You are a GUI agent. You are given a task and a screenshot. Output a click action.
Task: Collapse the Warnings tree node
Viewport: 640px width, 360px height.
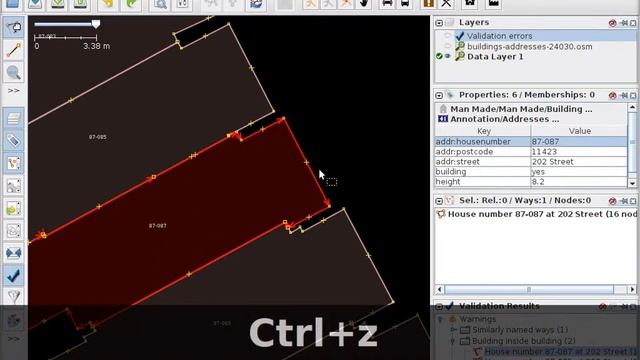440,319
